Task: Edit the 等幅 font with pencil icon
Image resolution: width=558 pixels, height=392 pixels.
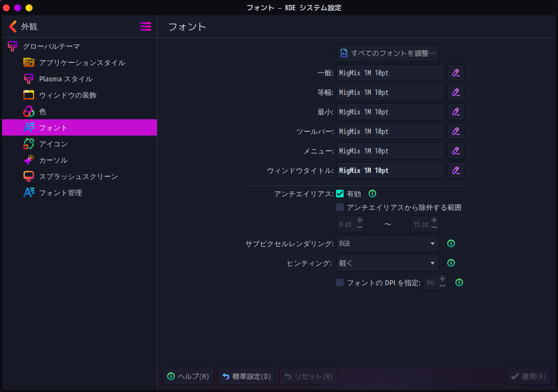Action: [x=455, y=92]
